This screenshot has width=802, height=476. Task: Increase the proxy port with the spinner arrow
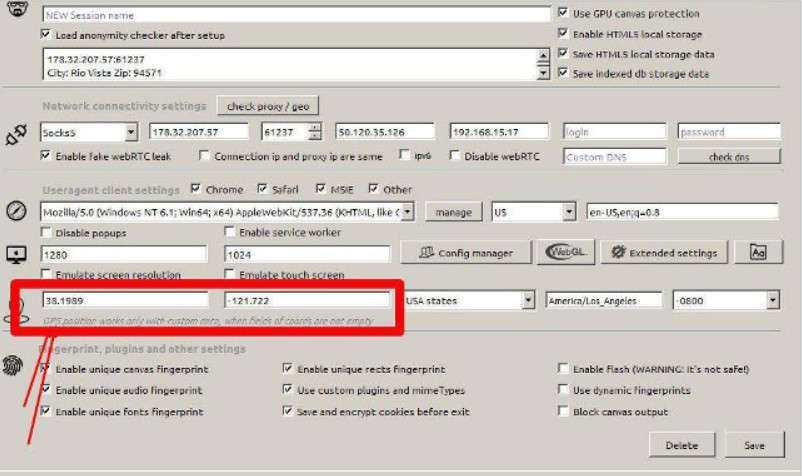315,127
